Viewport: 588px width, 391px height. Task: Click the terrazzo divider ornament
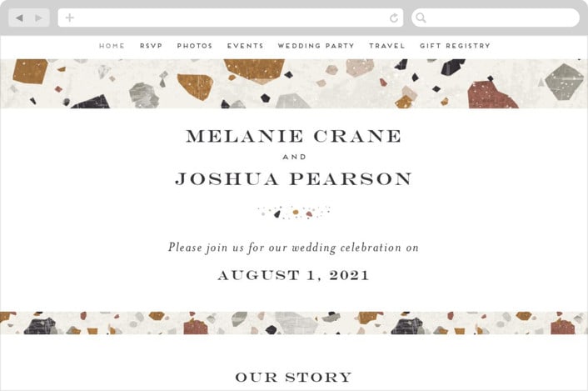pos(293,212)
